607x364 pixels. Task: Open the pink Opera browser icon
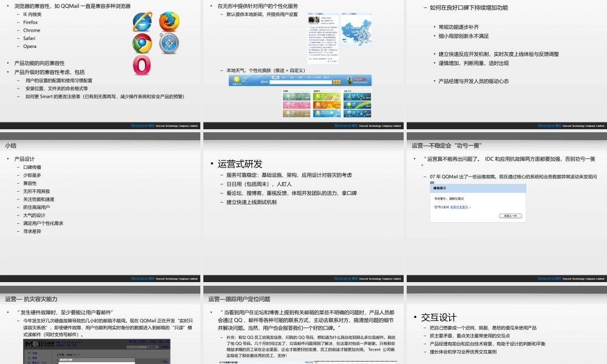click(142, 66)
